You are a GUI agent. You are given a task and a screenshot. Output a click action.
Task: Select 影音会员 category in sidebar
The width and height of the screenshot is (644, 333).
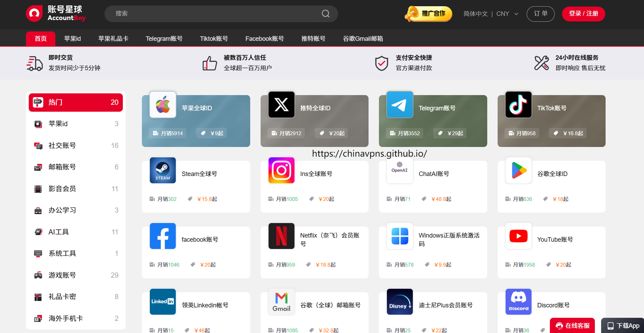(76, 189)
